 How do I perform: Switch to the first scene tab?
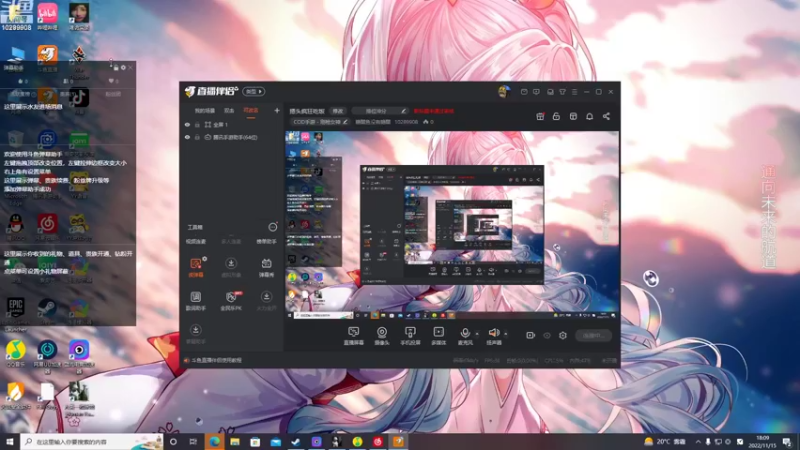click(x=205, y=111)
